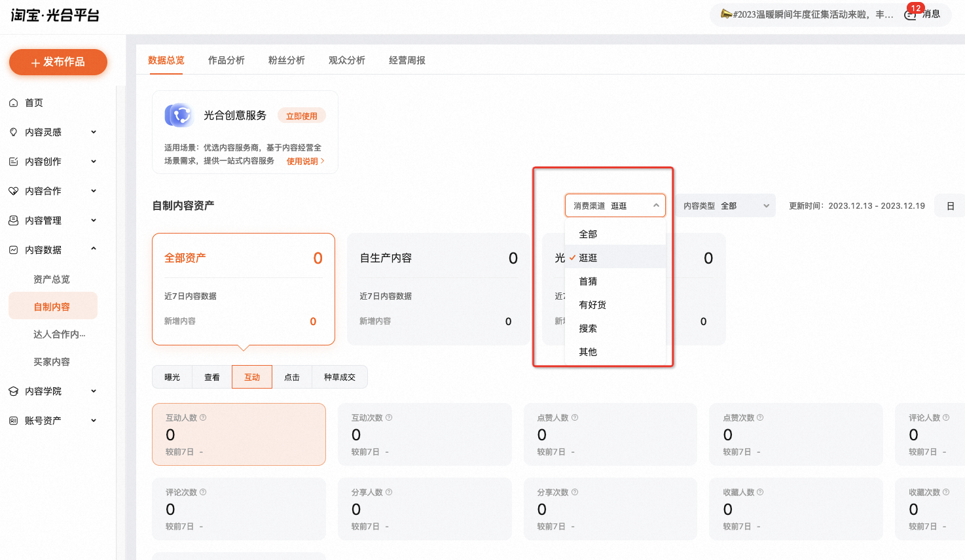Expand the 账号资产 sidebar section
Viewport: 965px width, 560px height.
pos(94,421)
